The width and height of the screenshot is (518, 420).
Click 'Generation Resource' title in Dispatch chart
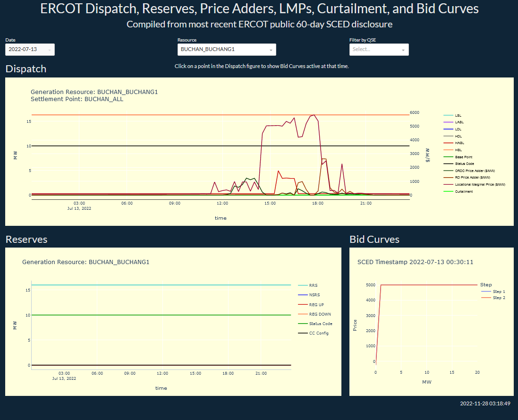[x=94, y=92]
